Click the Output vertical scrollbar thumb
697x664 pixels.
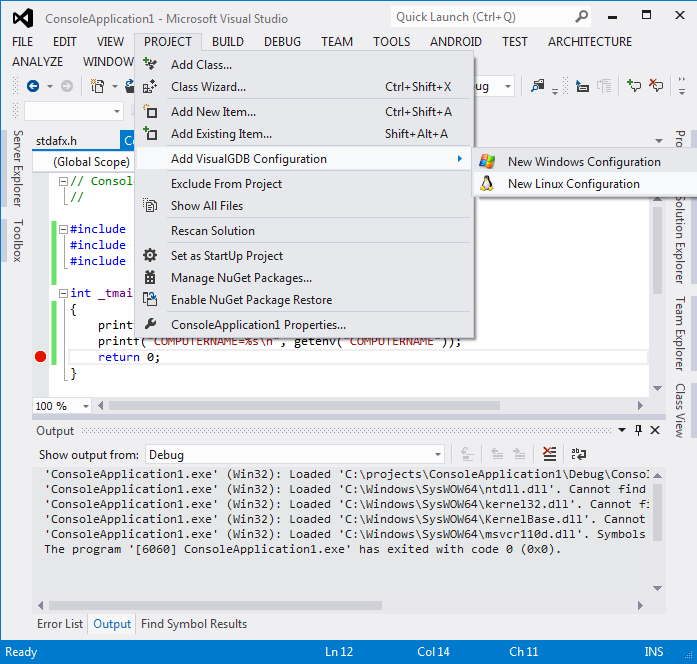click(657, 512)
